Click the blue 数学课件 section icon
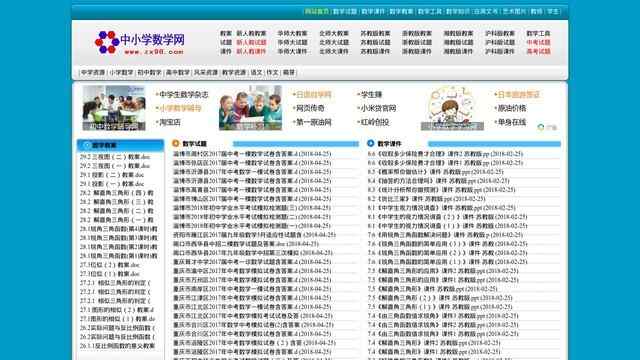 [x=371, y=143]
